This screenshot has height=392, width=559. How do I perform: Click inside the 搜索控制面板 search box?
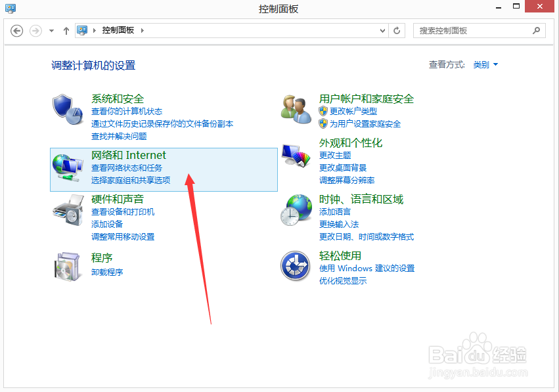473,30
